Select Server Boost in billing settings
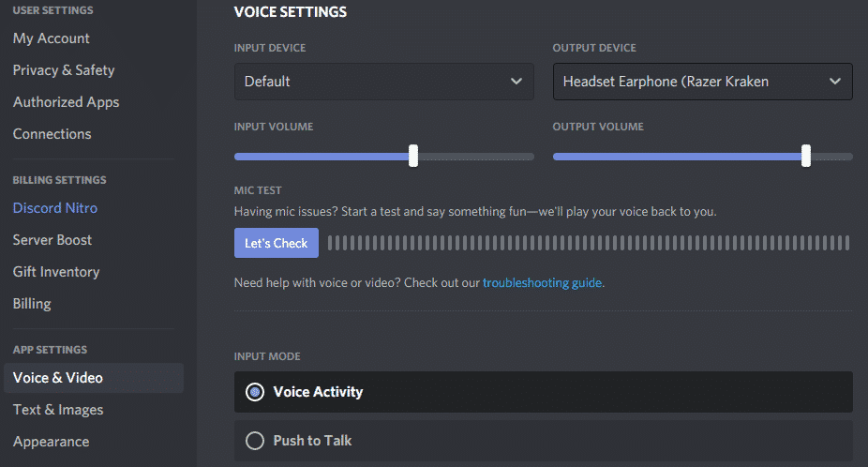 [52, 240]
